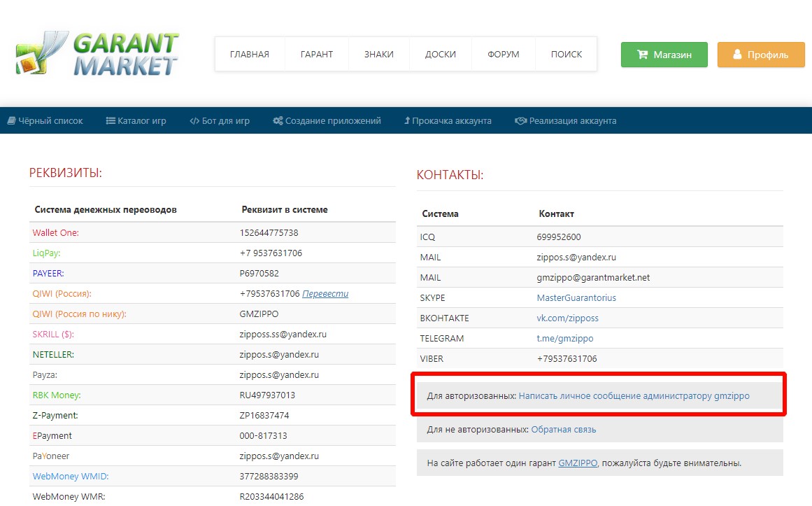This screenshot has height=506, width=812.
Task: Click the list icon beside Каталог игр
Action: (x=111, y=121)
